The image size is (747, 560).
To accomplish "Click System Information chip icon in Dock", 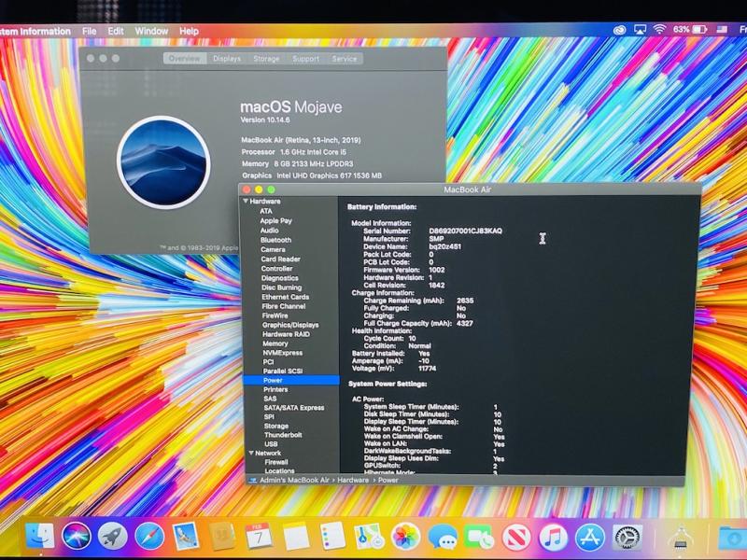I will 681,539.
